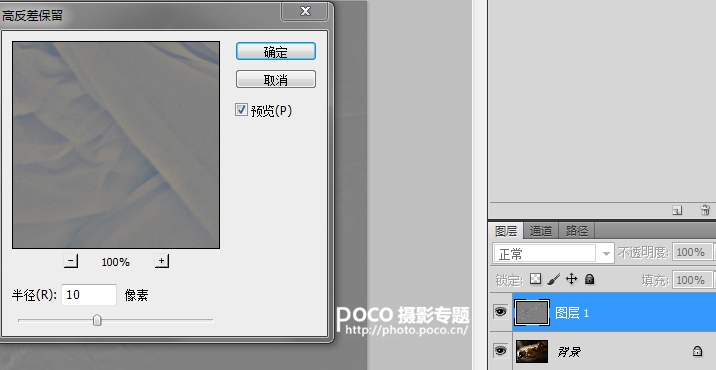Click the 不透明度 opacity value field
Viewport: 716px width, 370px height.
(691, 252)
